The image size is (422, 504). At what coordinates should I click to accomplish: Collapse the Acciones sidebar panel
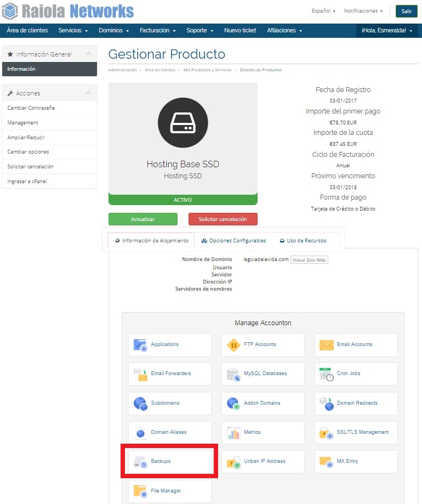pos(88,93)
